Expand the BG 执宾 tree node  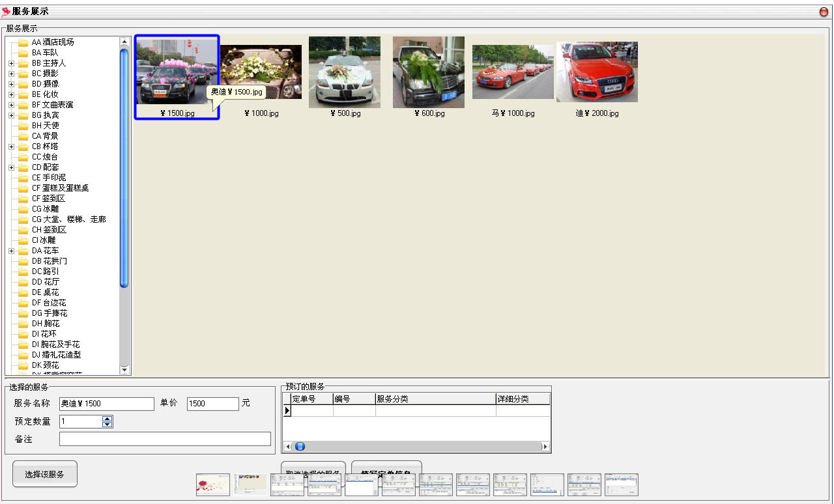(11, 115)
